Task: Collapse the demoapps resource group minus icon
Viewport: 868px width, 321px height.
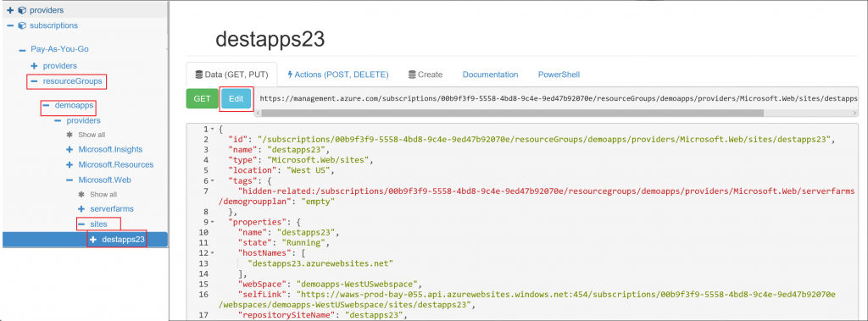Action: [46, 105]
